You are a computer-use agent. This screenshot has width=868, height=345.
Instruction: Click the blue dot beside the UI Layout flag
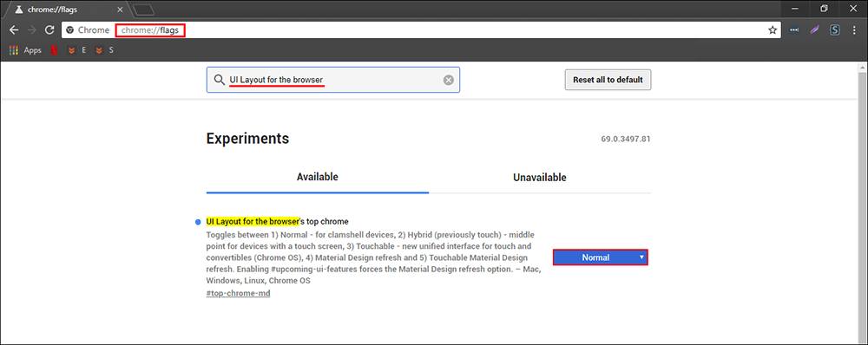[198, 222]
